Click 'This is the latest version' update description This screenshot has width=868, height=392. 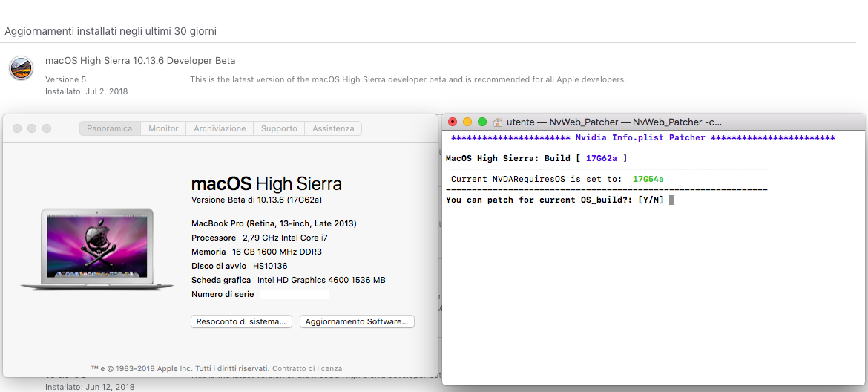(x=408, y=79)
